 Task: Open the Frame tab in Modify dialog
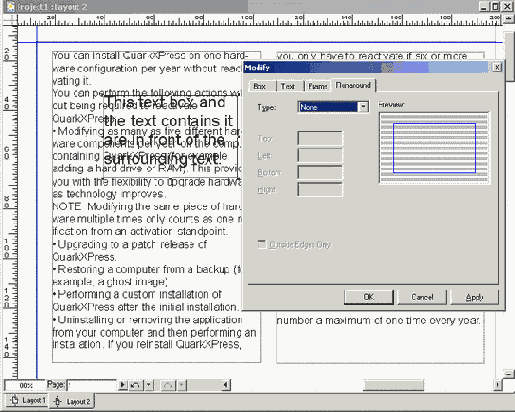pyautogui.click(x=318, y=86)
